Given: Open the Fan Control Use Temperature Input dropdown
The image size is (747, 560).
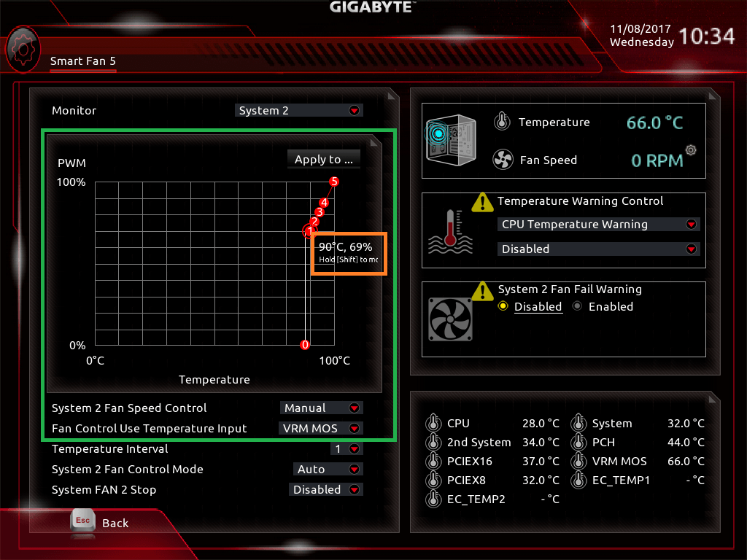Looking at the screenshot, I should point(321,429).
